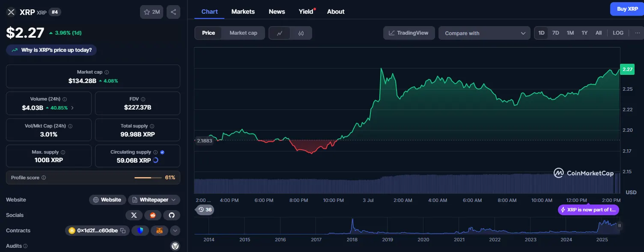Open the X (Twitter) social link

tap(134, 215)
